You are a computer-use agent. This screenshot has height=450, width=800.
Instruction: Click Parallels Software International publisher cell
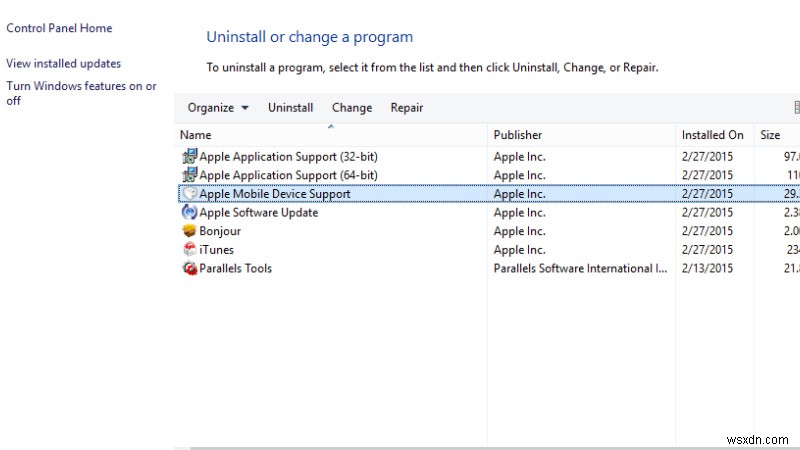[580, 268]
